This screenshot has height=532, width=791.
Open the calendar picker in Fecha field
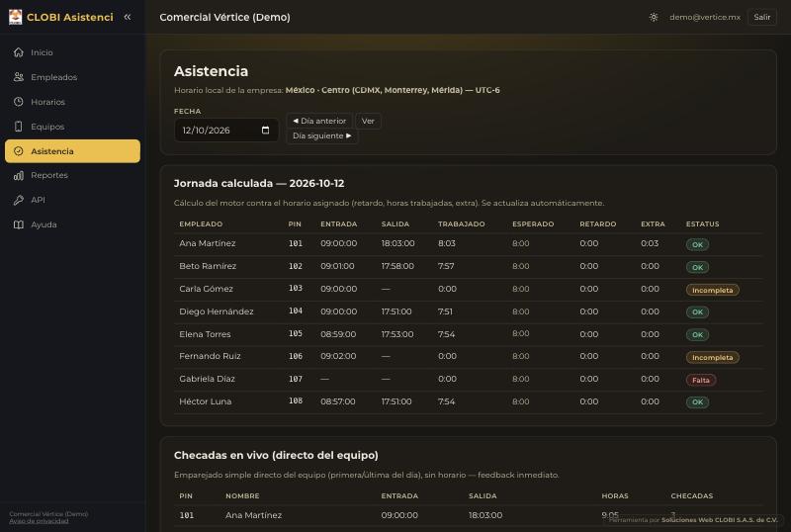point(265,131)
